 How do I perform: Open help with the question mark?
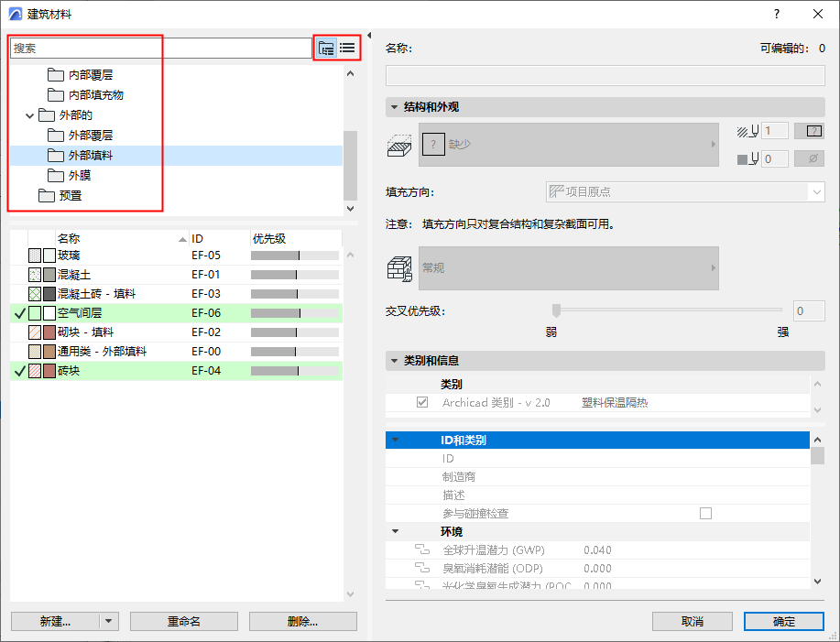[x=777, y=14]
